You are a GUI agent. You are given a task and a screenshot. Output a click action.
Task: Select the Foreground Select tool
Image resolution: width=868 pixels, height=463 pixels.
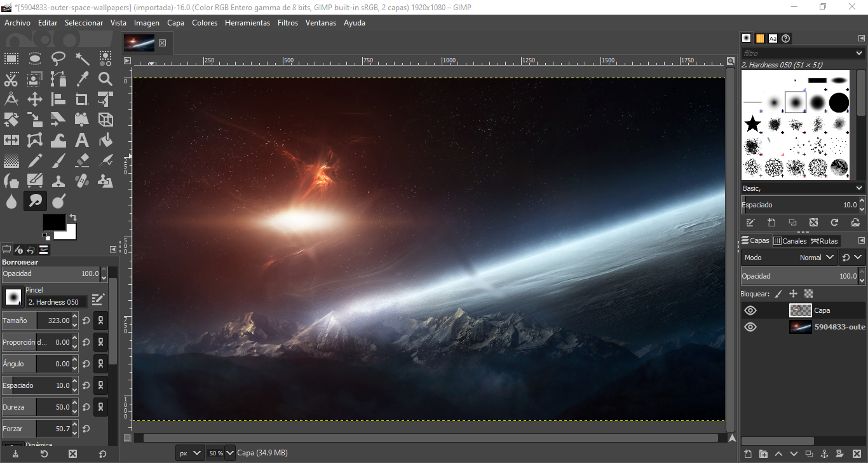[x=35, y=79]
